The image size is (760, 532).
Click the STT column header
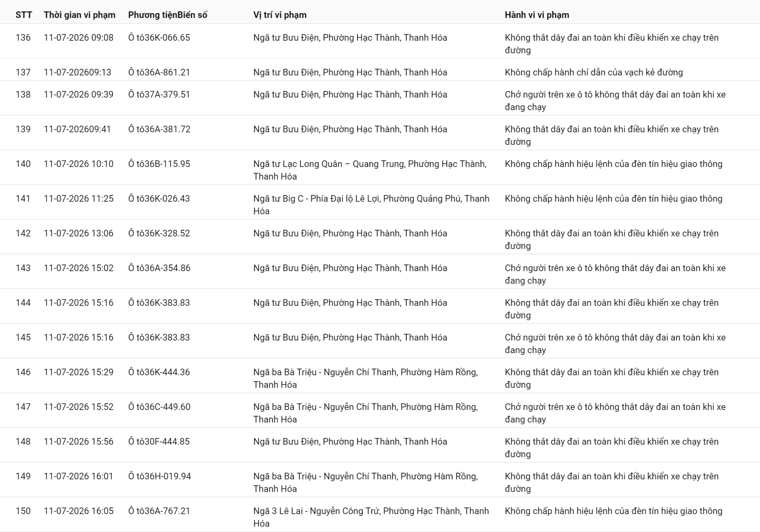pyautogui.click(x=24, y=15)
